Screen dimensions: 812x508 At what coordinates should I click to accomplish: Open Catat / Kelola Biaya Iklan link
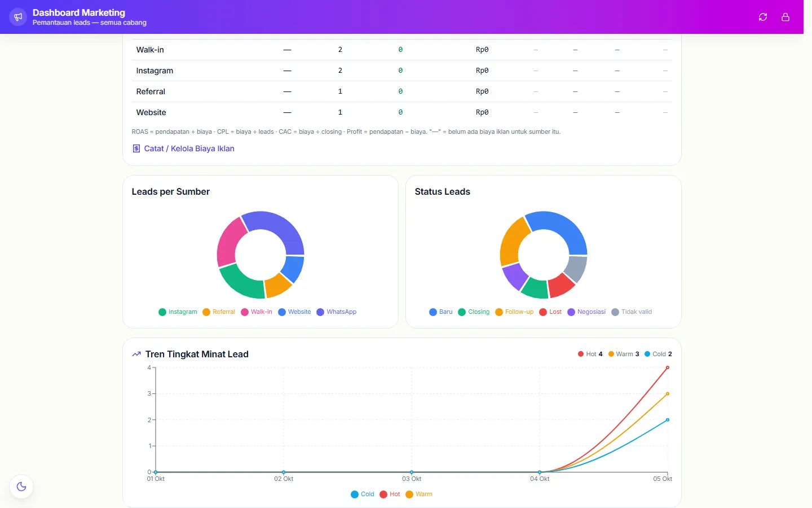[x=183, y=148]
